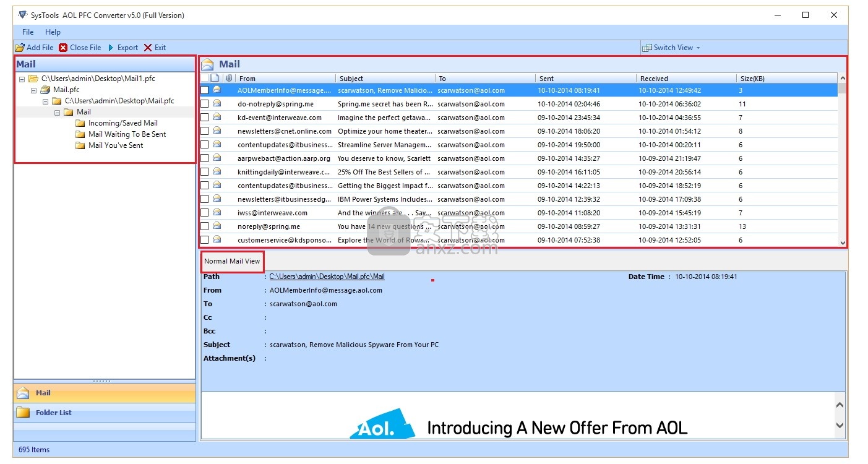Click the envelope icon of aarpwebact@action.aarp.org row
868x464 pixels.
(x=217, y=158)
